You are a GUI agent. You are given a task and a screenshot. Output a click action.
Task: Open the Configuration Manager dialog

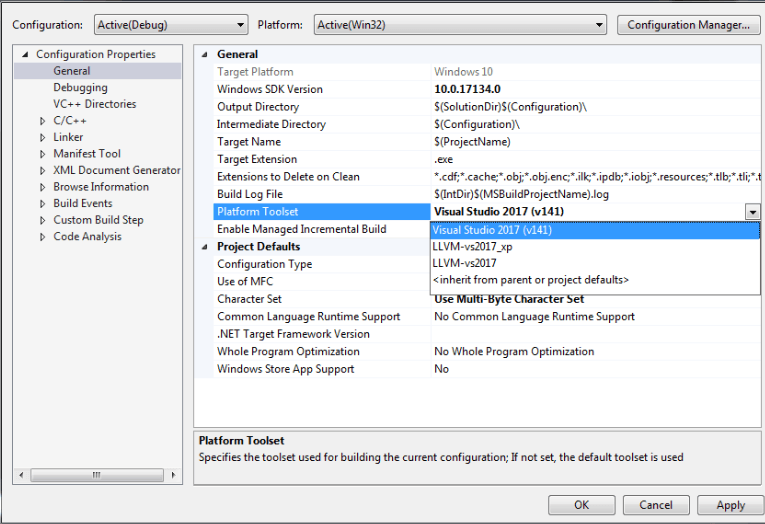(687, 25)
